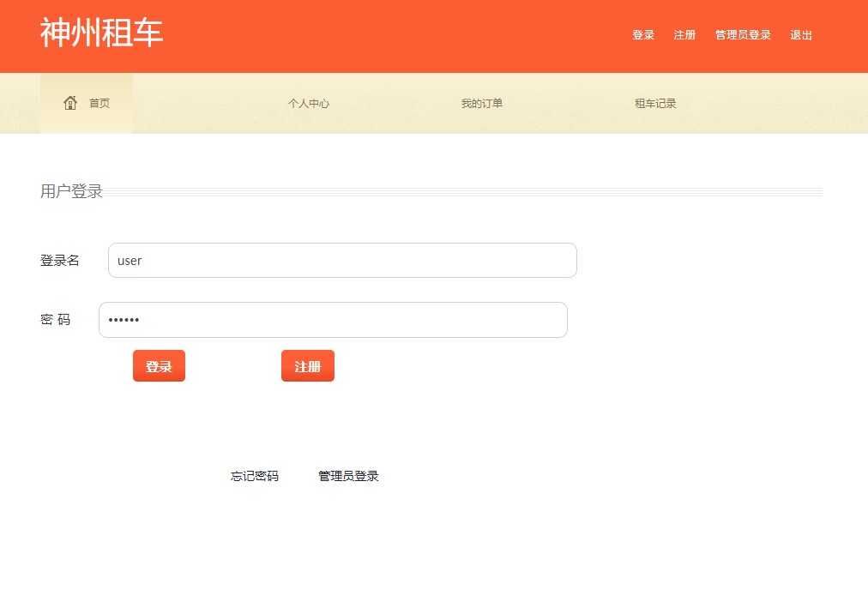Click the orange 登录 submit button

tap(159, 365)
